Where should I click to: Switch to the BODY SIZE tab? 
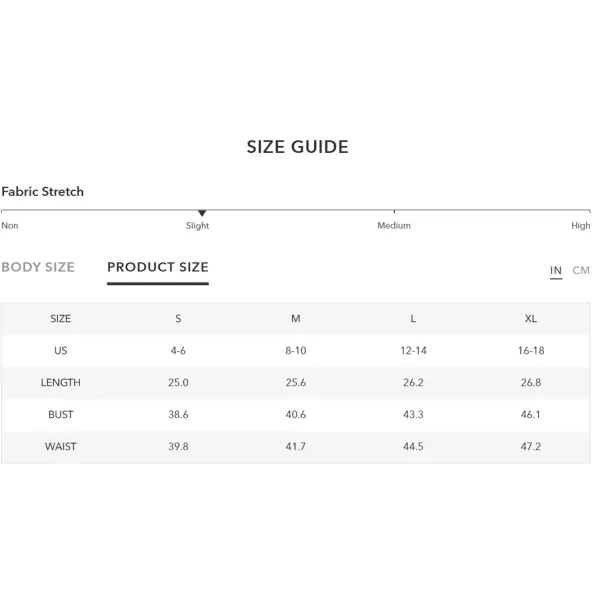(38, 267)
